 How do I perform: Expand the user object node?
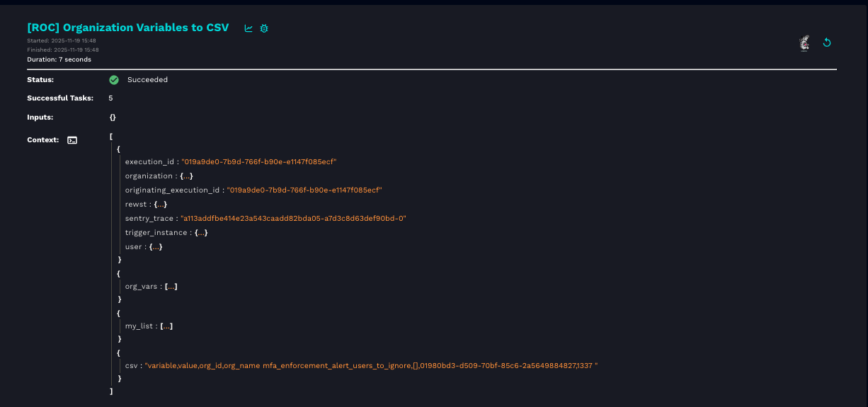click(156, 247)
